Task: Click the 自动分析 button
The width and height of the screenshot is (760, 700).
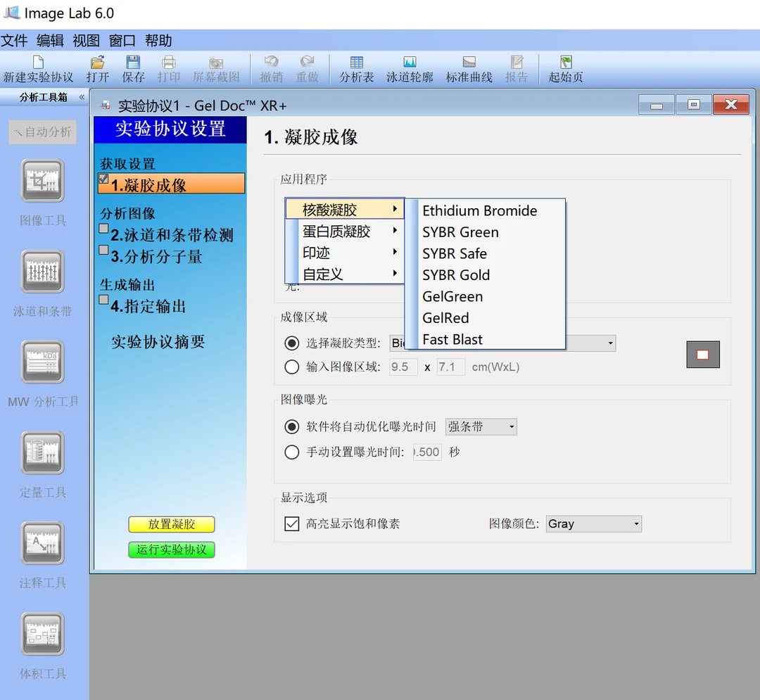Action: 43,132
